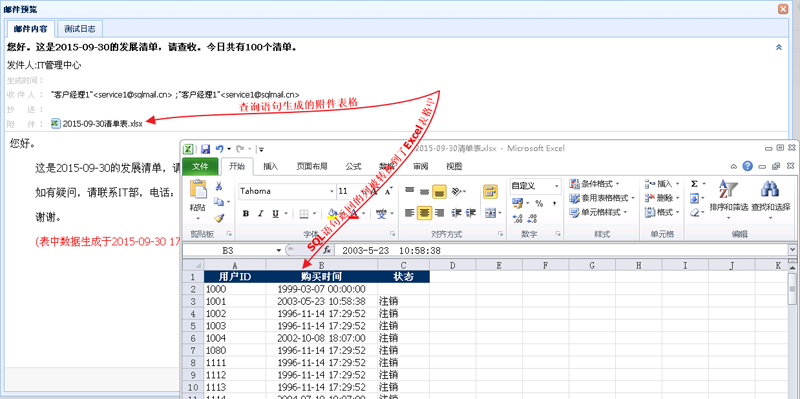
Task: Click the phonetic guide (文) icon
Action: click(382, 213)
